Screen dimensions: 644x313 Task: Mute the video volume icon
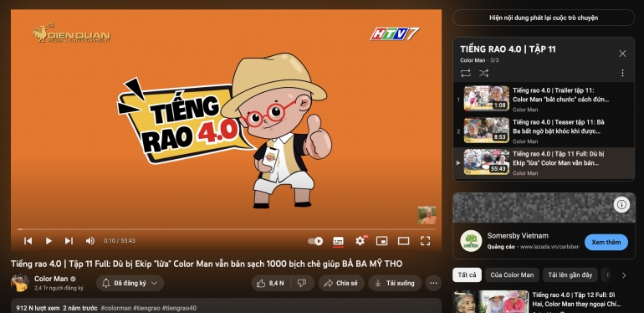click(90, 241)
